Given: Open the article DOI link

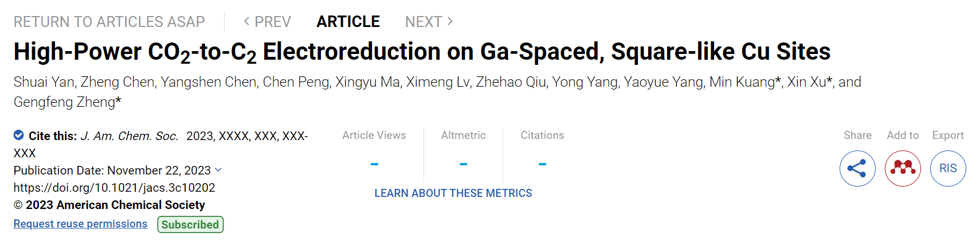Looking at the screenshot, I should pyautogui.click(x=115, y=188).
